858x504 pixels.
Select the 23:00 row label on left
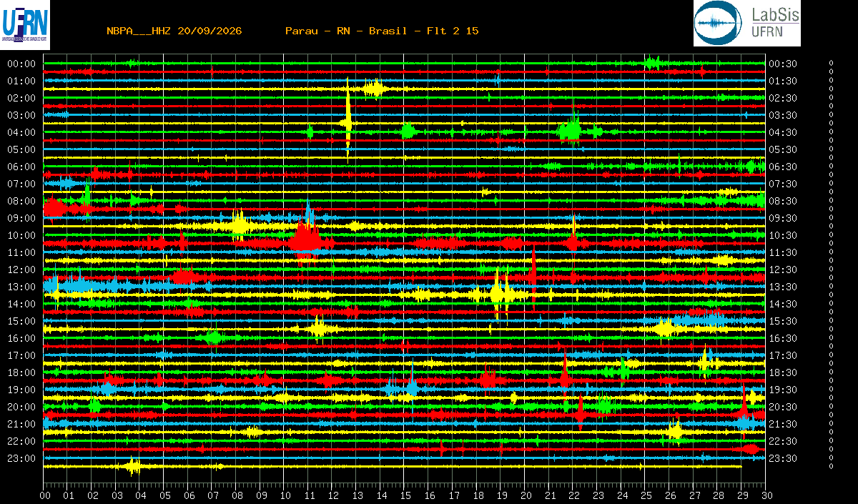21,459
